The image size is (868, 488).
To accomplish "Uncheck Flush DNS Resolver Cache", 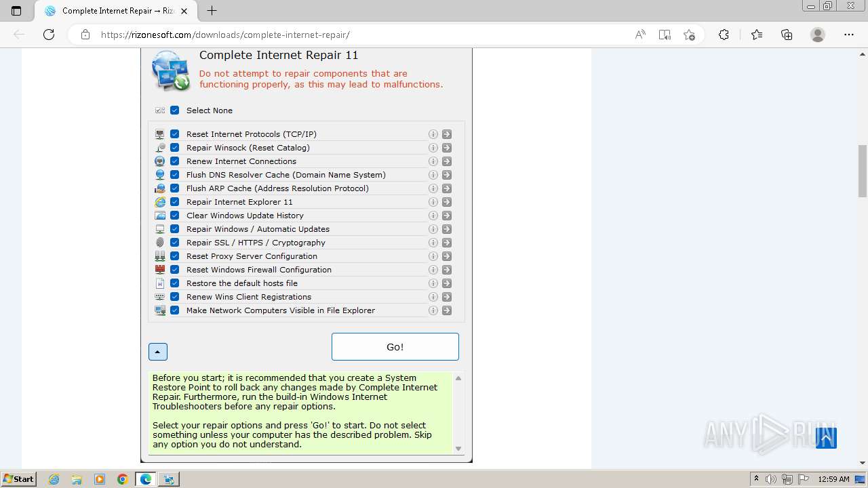I will [x=175, y=175].
